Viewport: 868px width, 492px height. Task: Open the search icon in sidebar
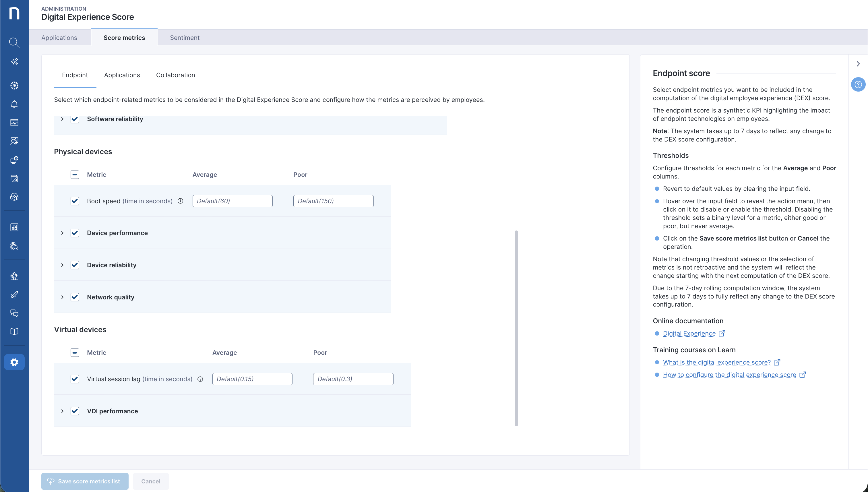pyautogui.click(x=14, y=42)
